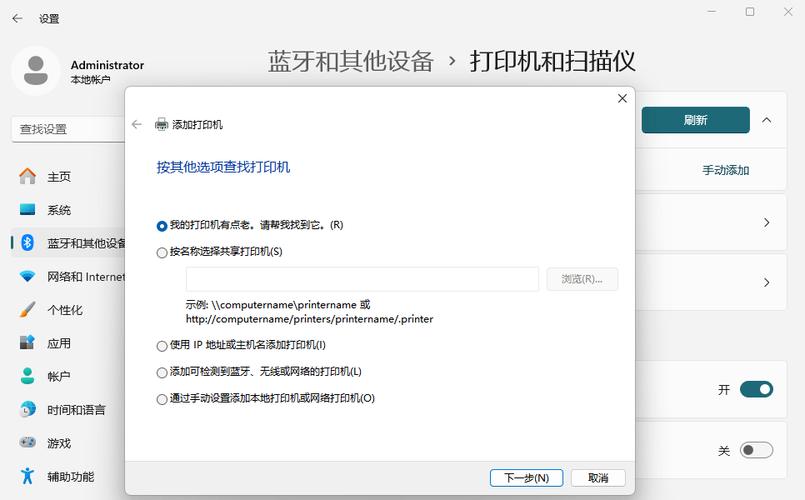Click the disabled 浏览(R)... button
Viewport: 805px width, 500px height.
point(582,279)
